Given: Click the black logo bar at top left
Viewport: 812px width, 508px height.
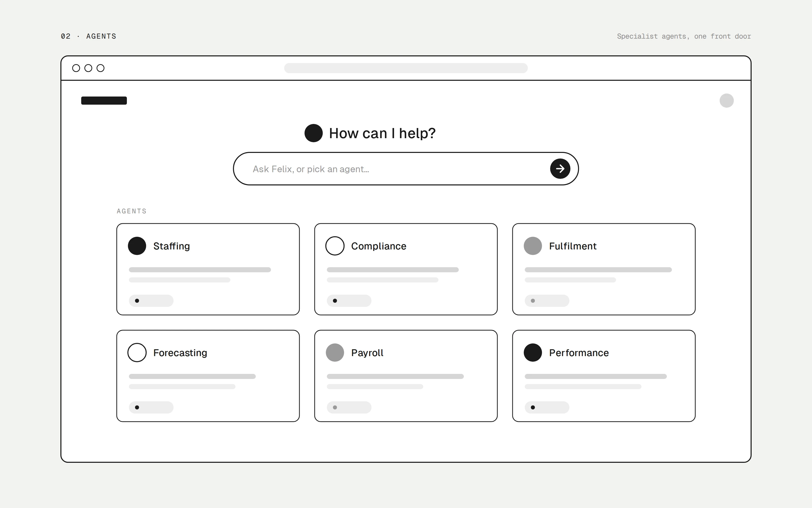Looking at the screenshot, I should point(104,101).
